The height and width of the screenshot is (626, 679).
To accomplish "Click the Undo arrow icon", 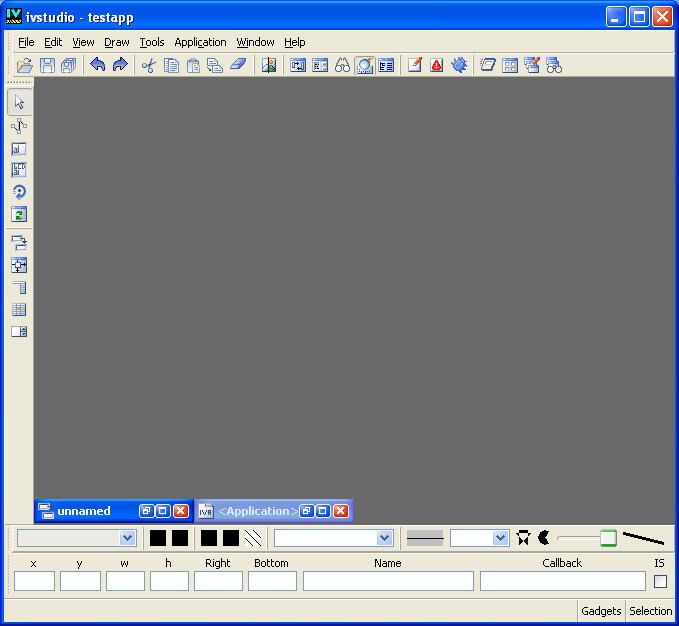I will tap(98, 65).
